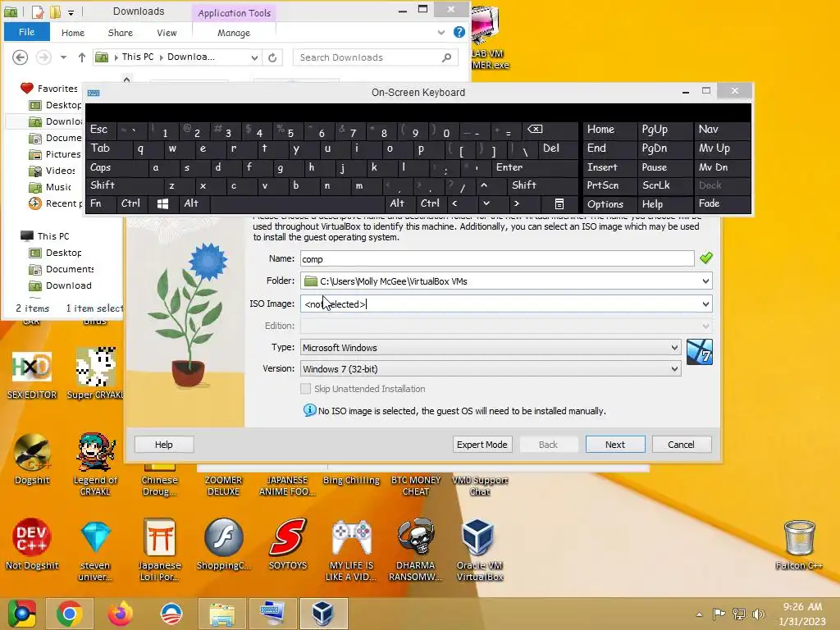Switch to the Share ribbon tab
Viewport: 840px width, 630px height.
click(120, 33)
